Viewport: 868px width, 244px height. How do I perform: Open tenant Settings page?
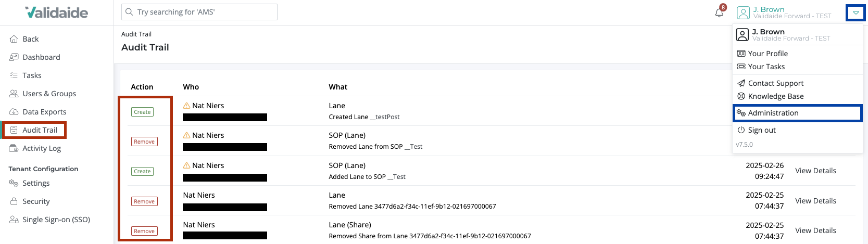(36, 183)
